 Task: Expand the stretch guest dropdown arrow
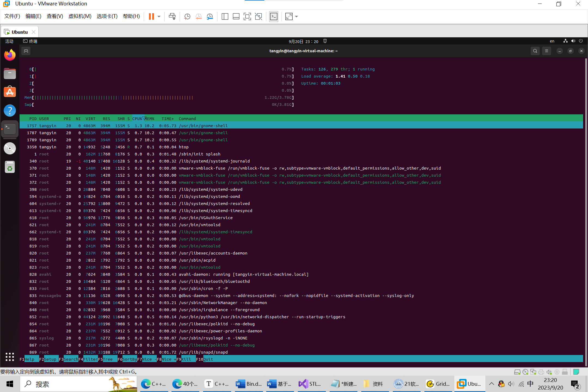coord(296,17)
